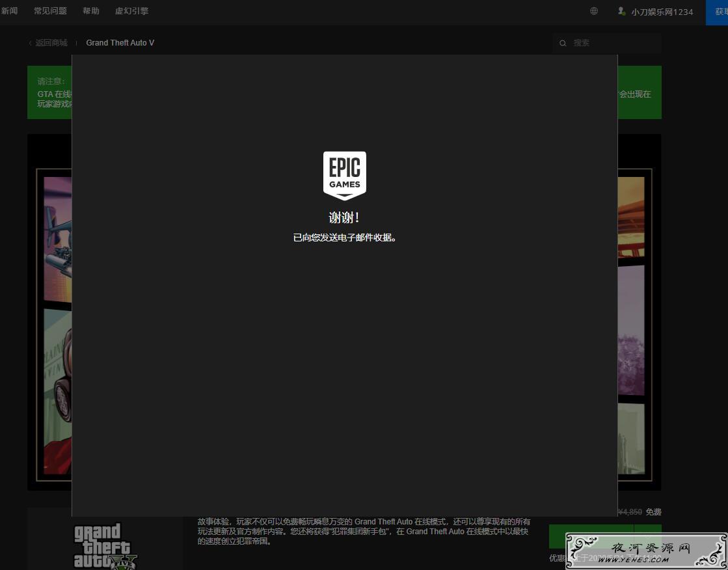Click the Grand Theft Auto V logo image

[105, 546]
